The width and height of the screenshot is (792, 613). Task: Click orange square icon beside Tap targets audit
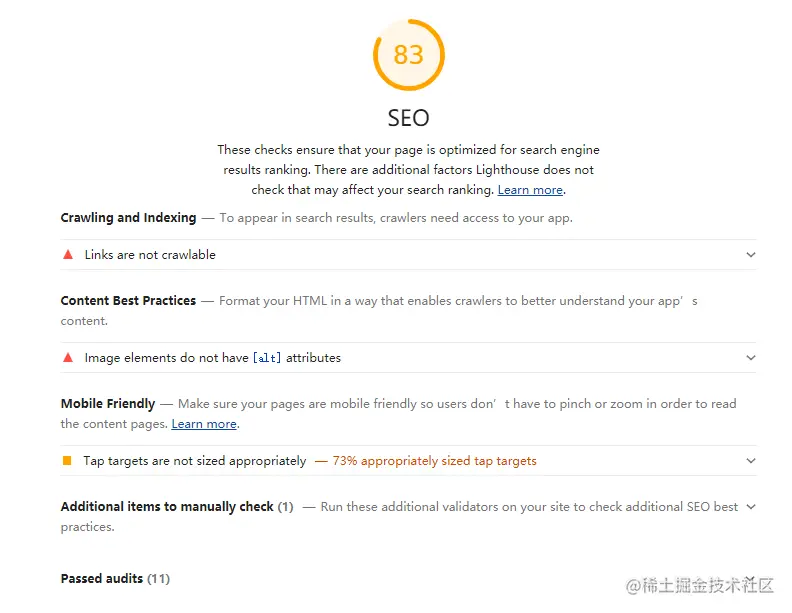(x=67, y=461)
